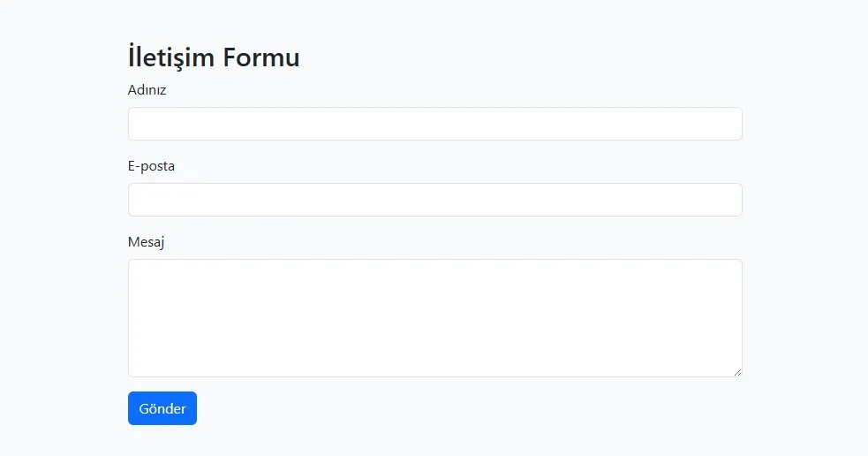868x456 pixels.
Task: Click the Adınız field label
Action: [x=147, y=90]
